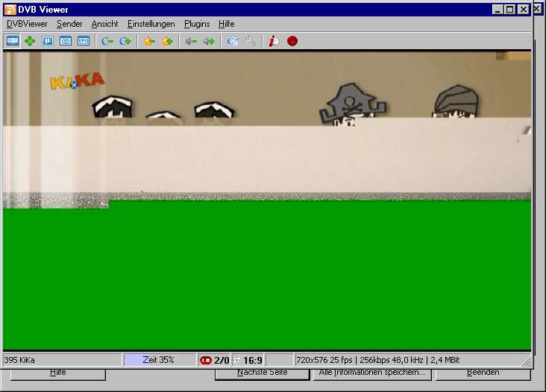Click the Zeit 35% progress bar

(x=159, y=360)
